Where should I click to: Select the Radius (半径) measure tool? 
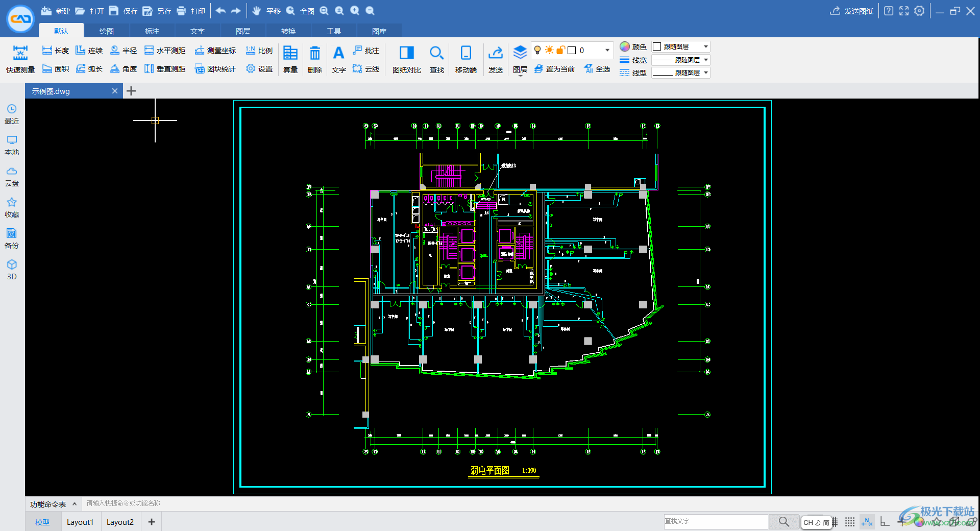click(x=123, y=50)
